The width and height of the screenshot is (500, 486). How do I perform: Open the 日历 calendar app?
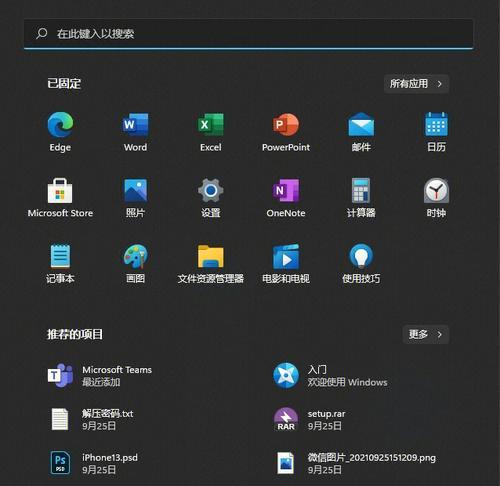pos(436,132)
